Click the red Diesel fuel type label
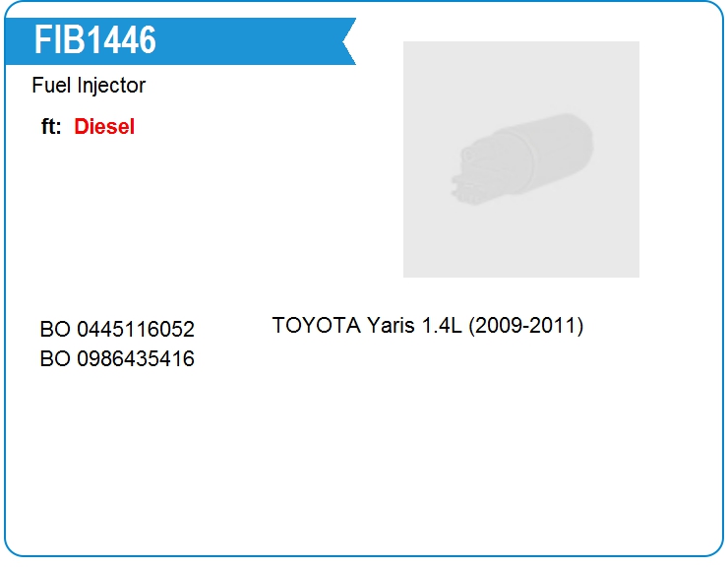 pyautogui.click(x=104, y=127)
